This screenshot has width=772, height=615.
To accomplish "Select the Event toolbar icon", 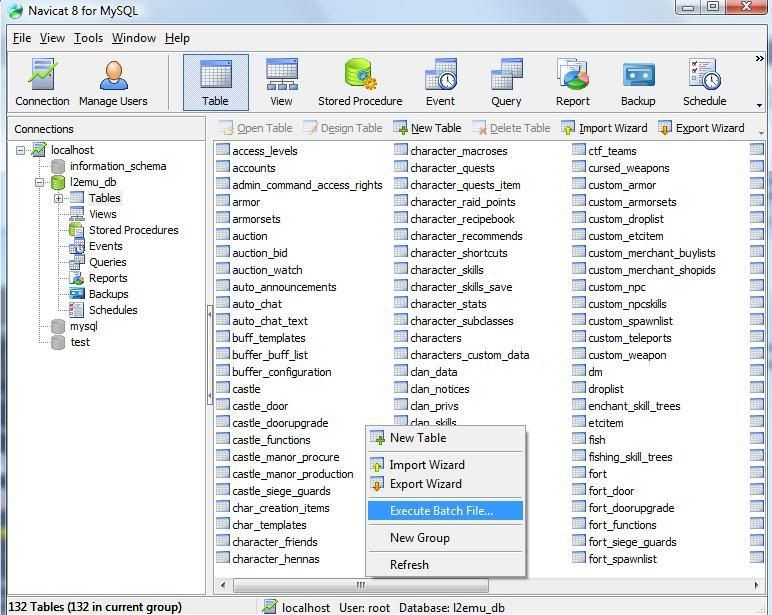I will [441, 82].
